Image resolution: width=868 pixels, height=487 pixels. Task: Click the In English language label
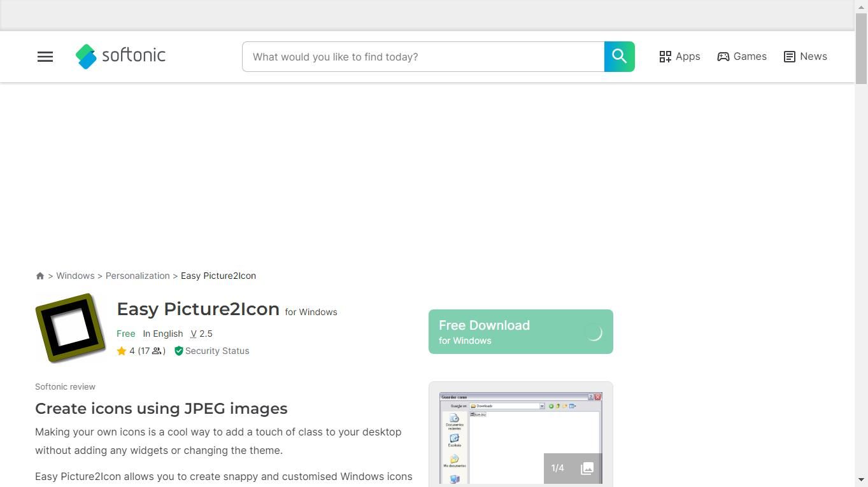point(163,334)
